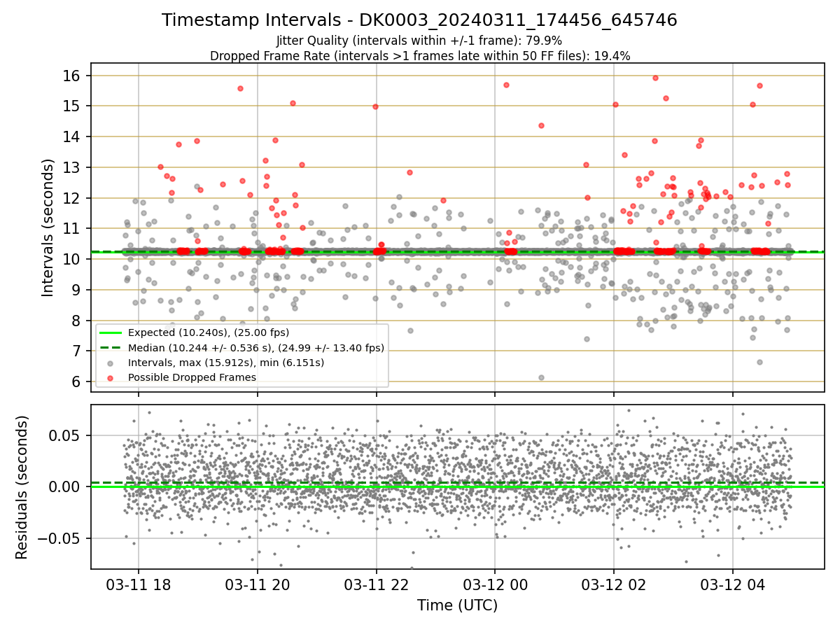Screen dimensions: 840x630
Task: Click the highest red dropped-frame point near 15.9 seconds
Action: 655,78
